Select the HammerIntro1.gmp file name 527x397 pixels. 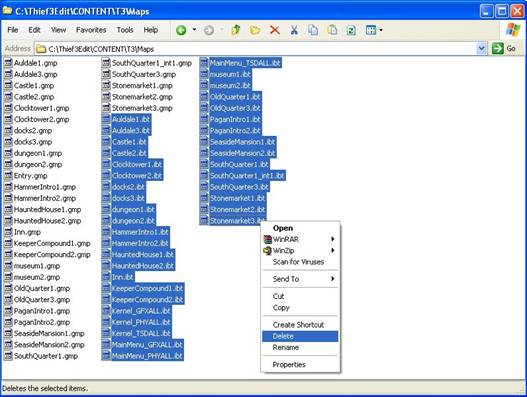[x=45, y=187]
